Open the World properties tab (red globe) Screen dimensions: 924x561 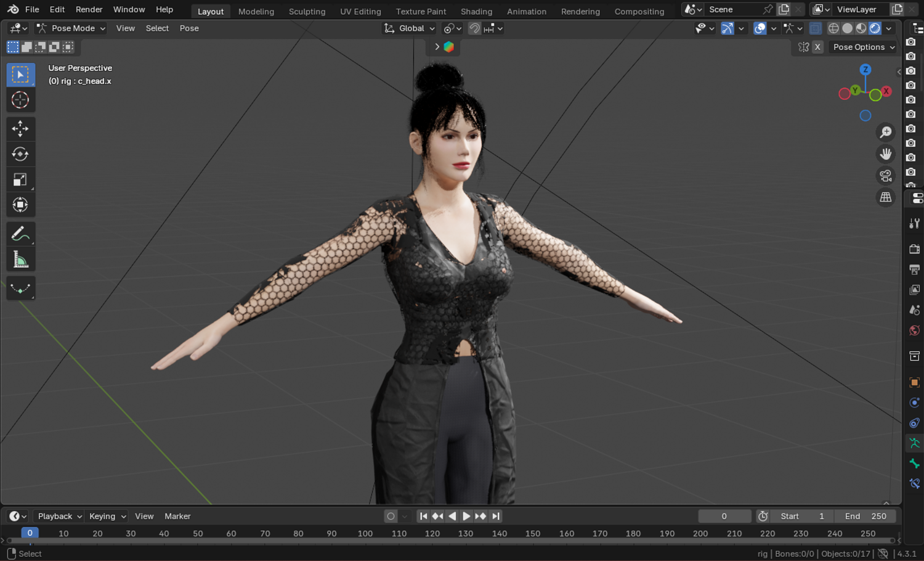[915, 330]
